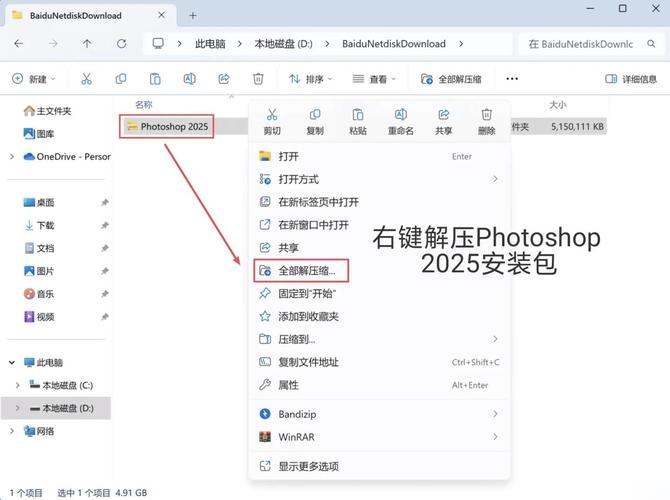
Task: Expand the 本地磁盘 (C:) node arrow
Action: [x=18, y=385]
